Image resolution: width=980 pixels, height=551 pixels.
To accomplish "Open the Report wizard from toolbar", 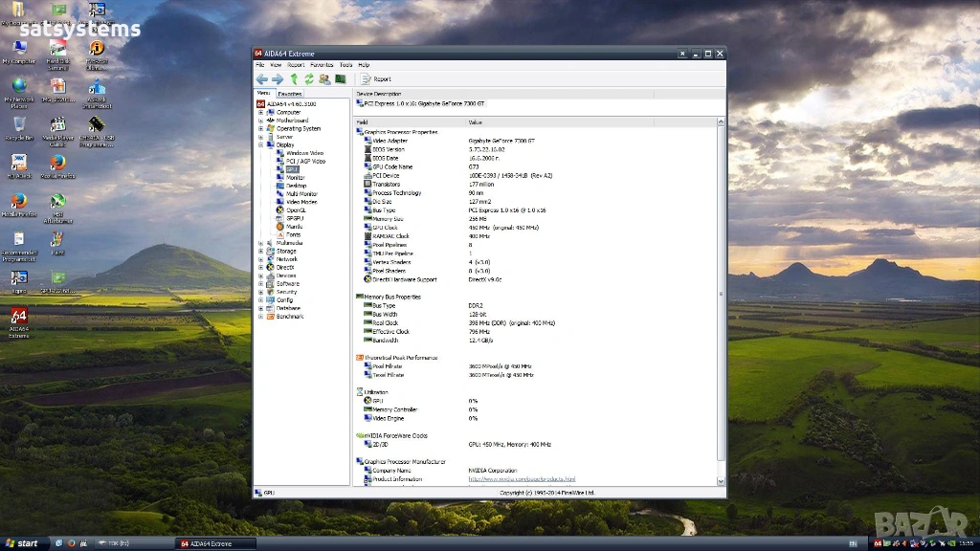I will [x=376, y=79].
